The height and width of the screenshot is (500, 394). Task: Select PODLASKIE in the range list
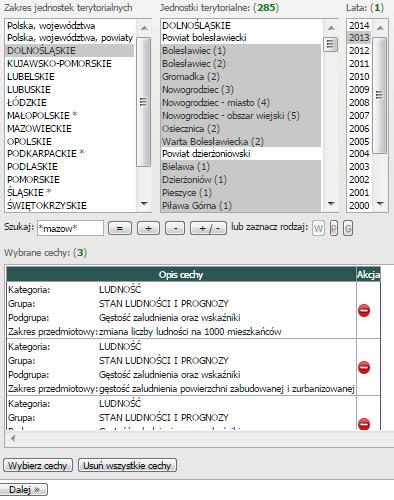coord(70,167)
